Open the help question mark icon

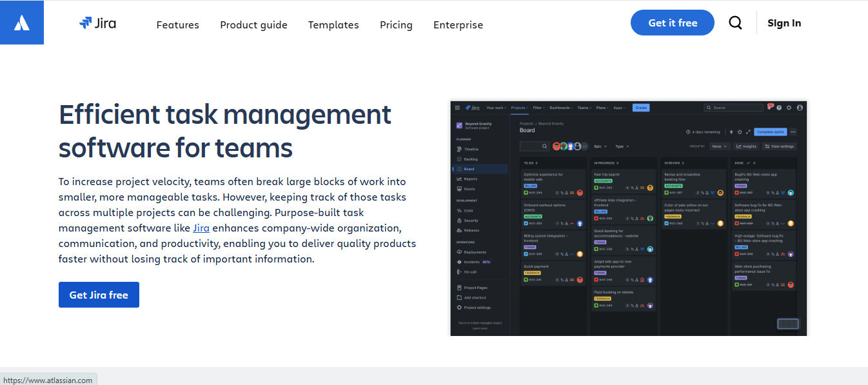click(779, 108)
